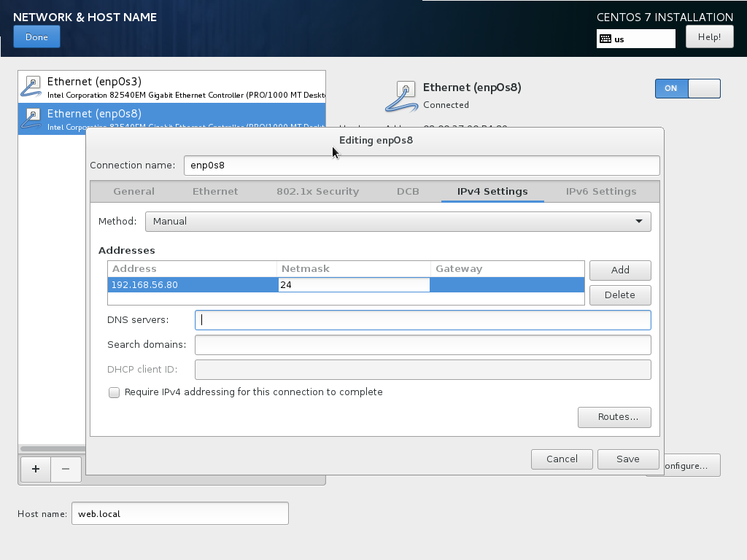
Task: Click the Host name text field
Action: point(179,513)
